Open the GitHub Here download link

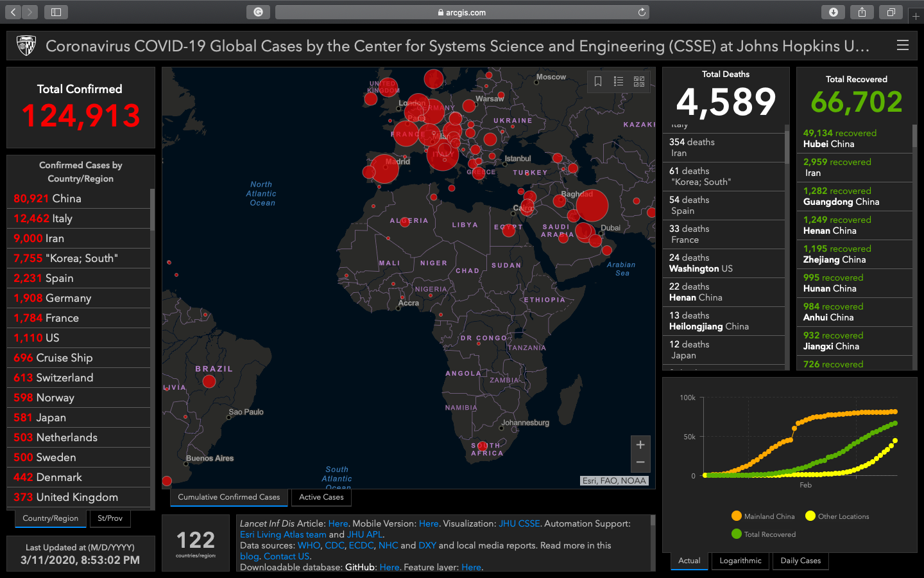coord(389,567)
